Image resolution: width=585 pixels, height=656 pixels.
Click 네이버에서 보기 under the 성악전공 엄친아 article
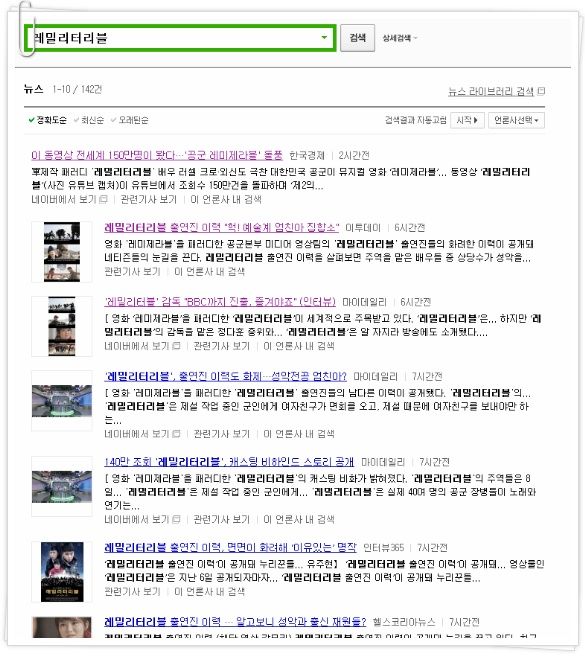(x=136, y=434)
